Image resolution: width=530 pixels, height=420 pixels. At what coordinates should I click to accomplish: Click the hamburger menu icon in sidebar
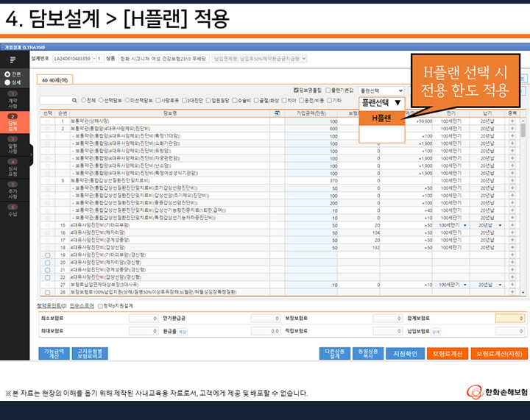(x=13, y=60)
